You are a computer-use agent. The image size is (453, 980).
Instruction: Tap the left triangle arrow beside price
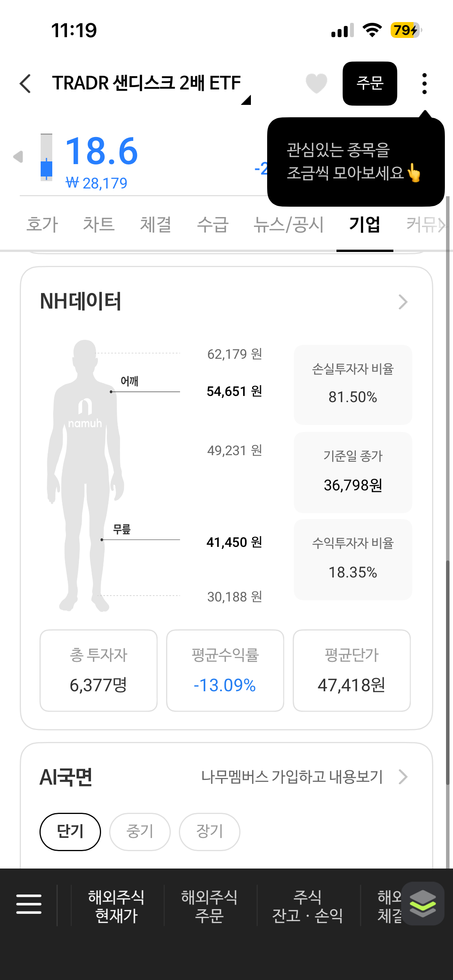(18, 157)
